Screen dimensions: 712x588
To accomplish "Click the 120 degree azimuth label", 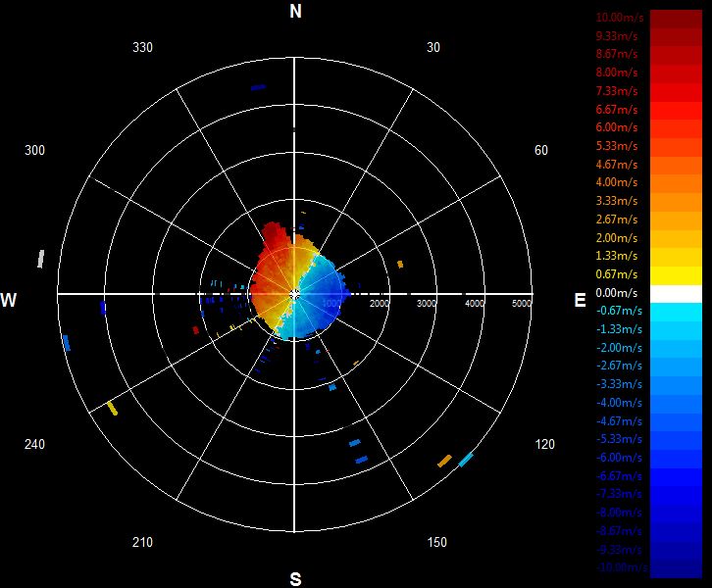I will click(544, 444).
